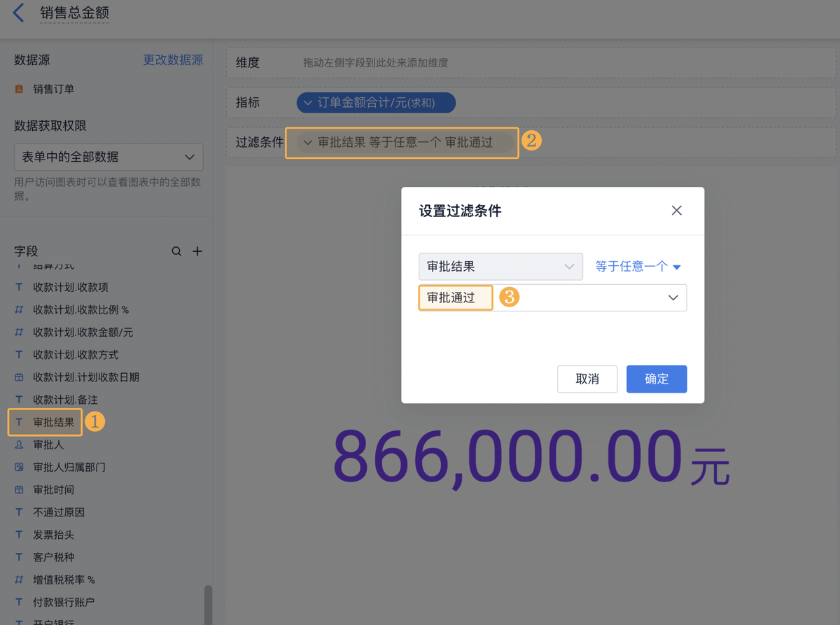Viewport: 840px width, 625px height.
Task: Open the field search magnifier icon
Action: pyautogui.click(x=176, y=251)
